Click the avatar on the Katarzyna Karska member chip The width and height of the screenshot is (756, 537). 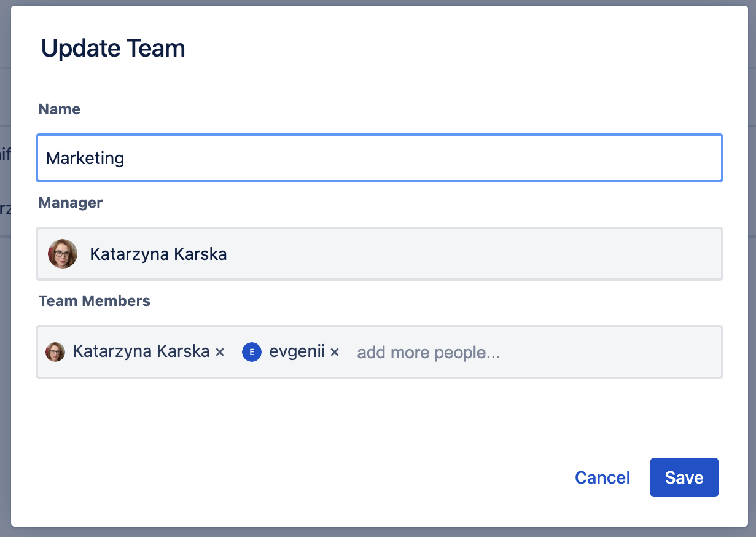[55, 352]
